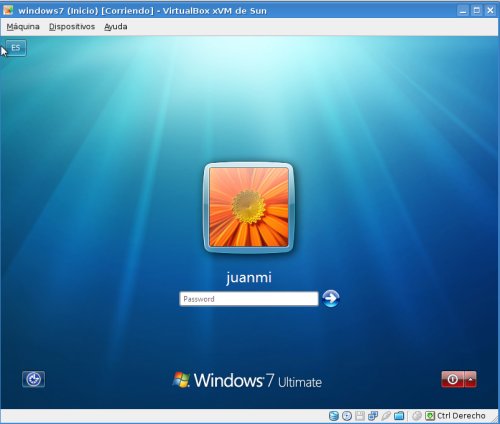This screenshot has height=424, width=500.
Task: Click the VirtualBox title bar window icon
Action: [8, 10]
